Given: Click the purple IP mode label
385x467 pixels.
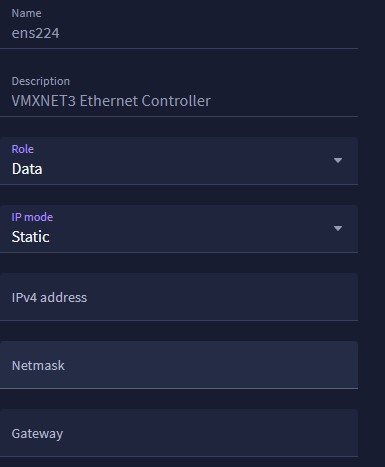Looking at the screenshot, I should (32, 217).
